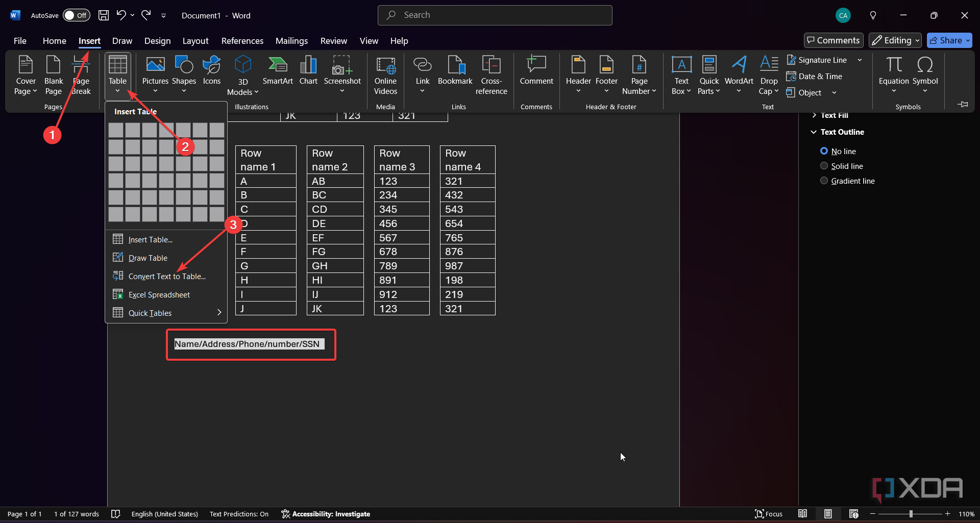
Task: Switch to Read Mode view in status bar
Action: 803,514
